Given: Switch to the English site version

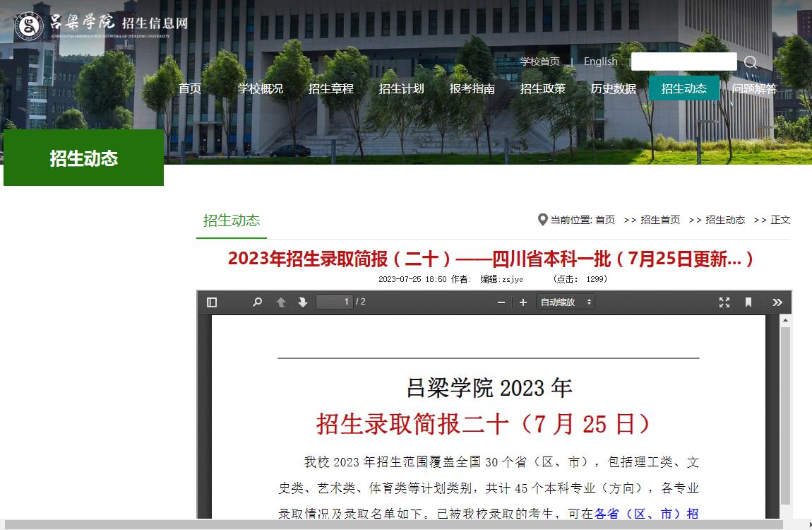Looking at the screenshot, I should click(x=601, y=61).
